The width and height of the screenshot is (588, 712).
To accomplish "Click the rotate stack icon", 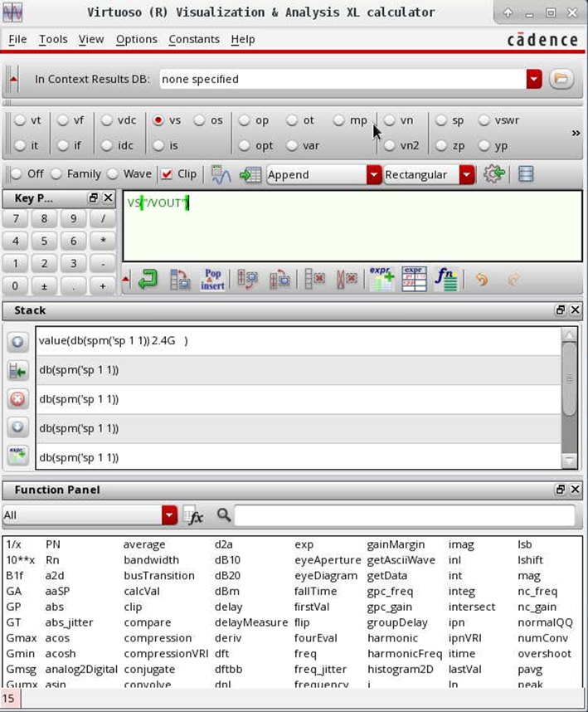I will (279, 280).
